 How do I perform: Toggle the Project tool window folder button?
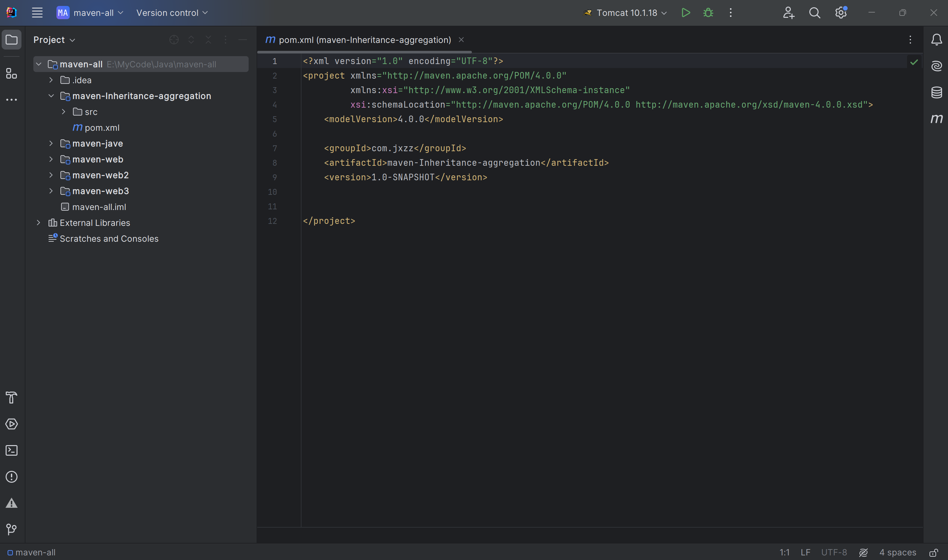point(12,40)
